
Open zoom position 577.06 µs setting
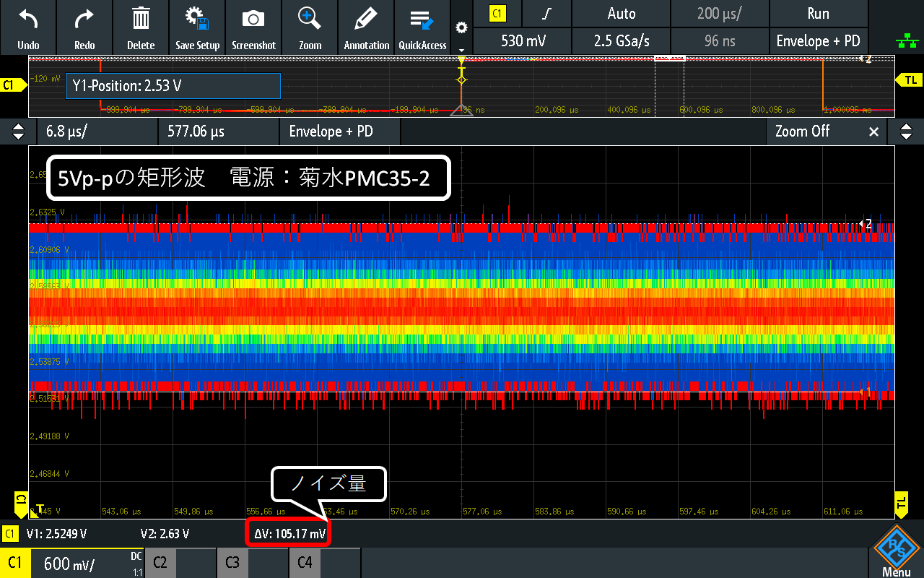[x=218, y=131]
